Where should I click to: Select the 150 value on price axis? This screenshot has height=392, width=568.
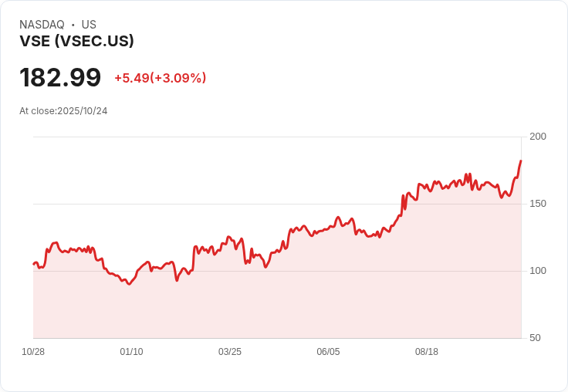(x=538, y=204)
